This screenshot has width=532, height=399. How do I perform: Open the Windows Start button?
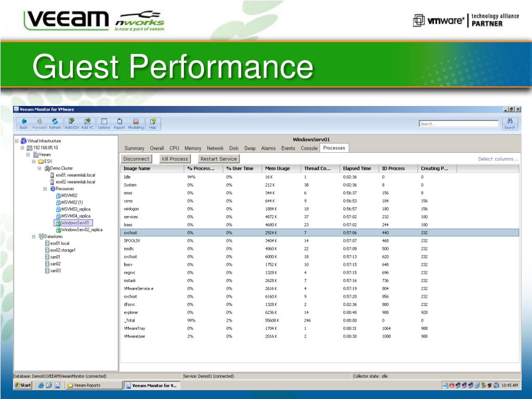(23, 385)
